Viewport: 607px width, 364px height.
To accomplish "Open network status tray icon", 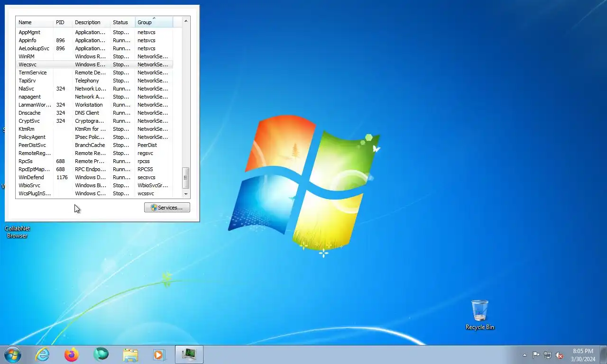I will 548,355.
